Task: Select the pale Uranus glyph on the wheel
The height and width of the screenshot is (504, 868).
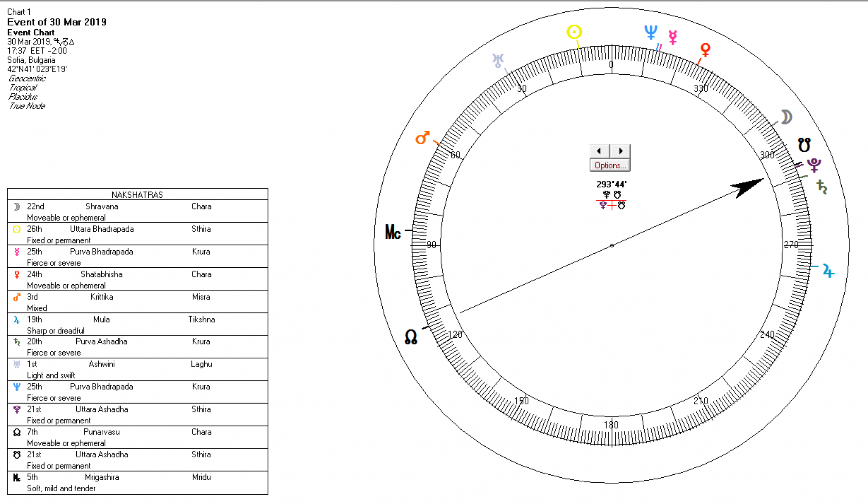Action: 498,60
